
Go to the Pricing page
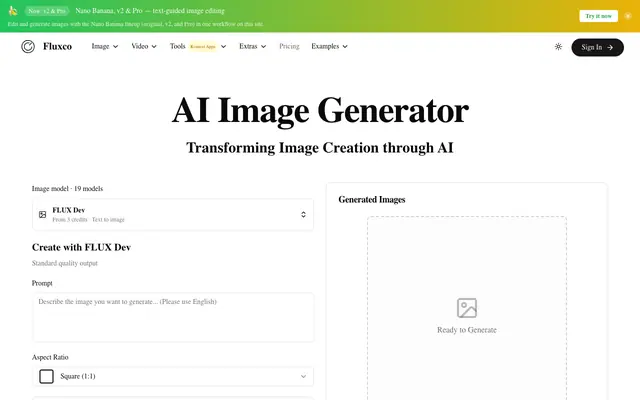coord(289,46)
